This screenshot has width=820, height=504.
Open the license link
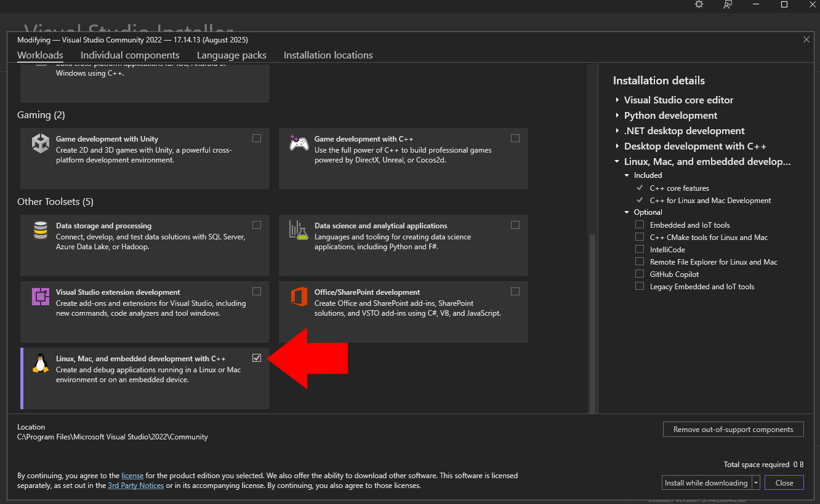click(132, 476)
